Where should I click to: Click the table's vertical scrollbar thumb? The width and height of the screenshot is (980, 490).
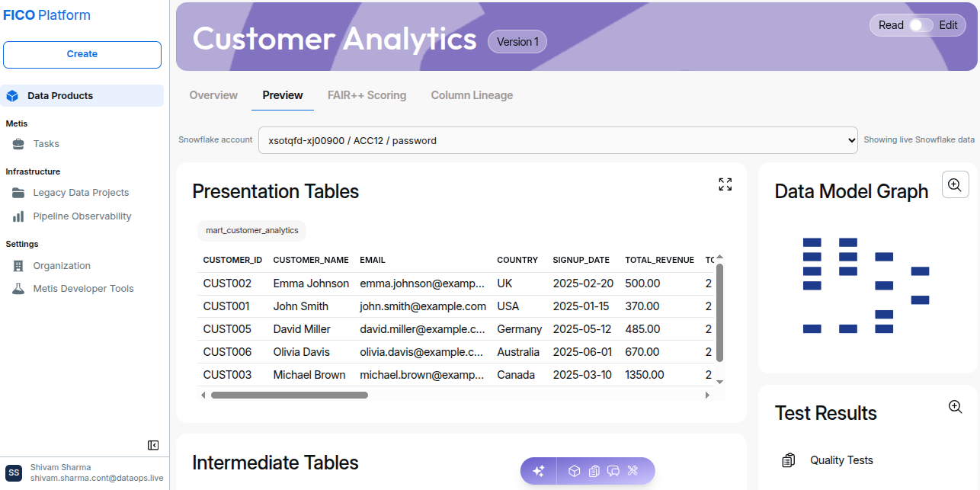(x=720, y=312)
